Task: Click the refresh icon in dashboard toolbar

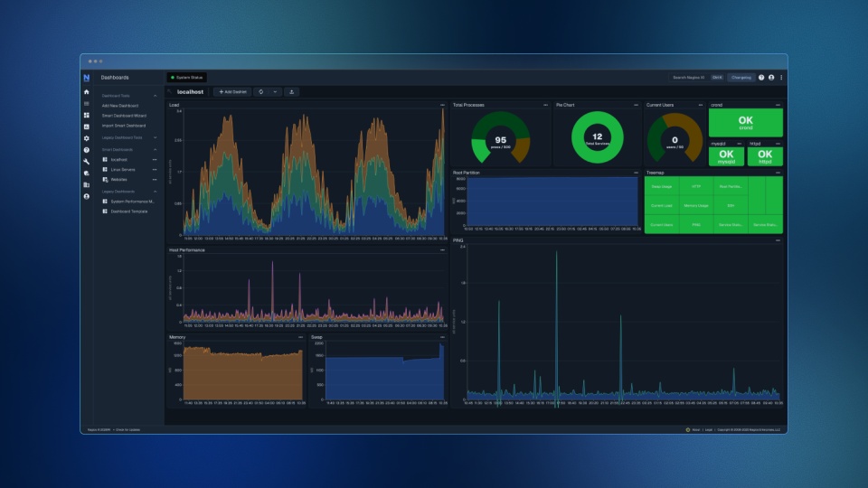Action: [x=261, y=92]
